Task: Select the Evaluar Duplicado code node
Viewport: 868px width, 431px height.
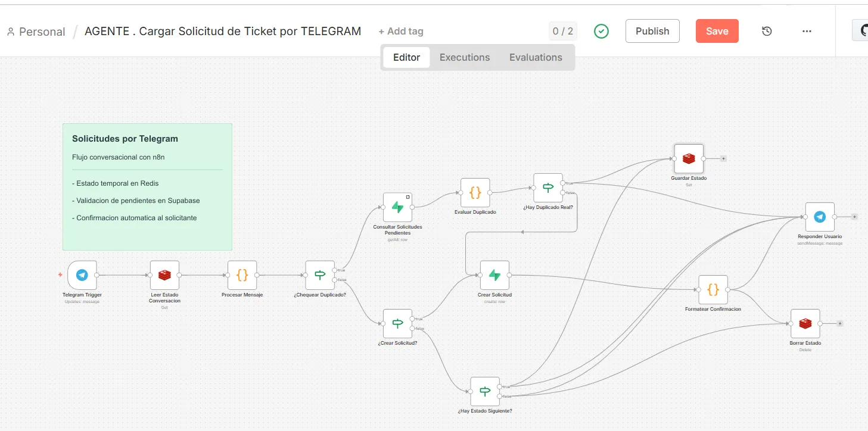Action: [x=475, y=192]
